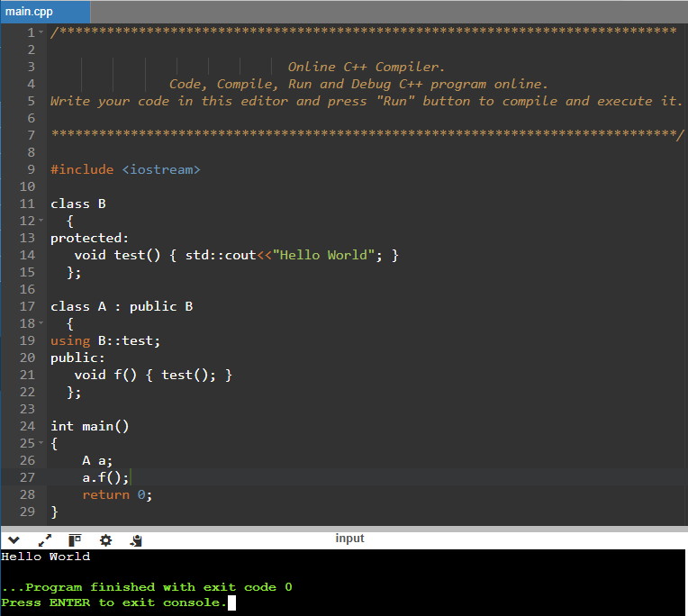Click on '<iostream>' header name

[x=161, y=169]
